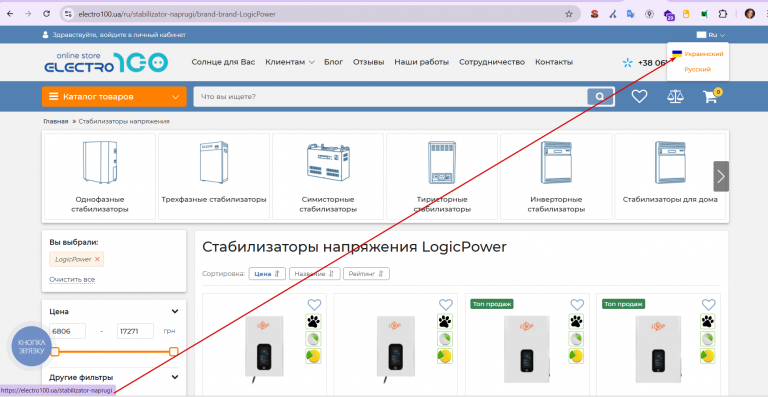This screenshot has height=397, width=768.
Task: Open the Chrome profile avatar
Action: pyautogui.click(x=750, y=14)
